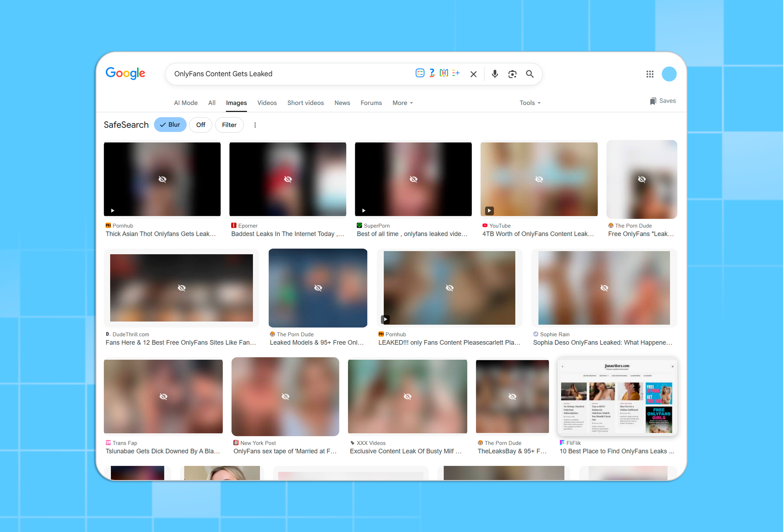The image size is (783, 532).
Task: Open SafeSearch three-dot more options
Action: 255,125
